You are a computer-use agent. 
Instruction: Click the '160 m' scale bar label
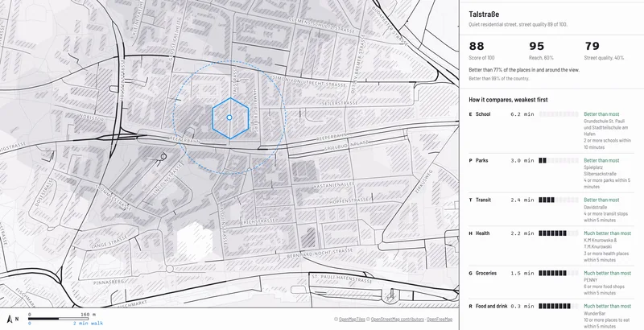click(89, 315)
